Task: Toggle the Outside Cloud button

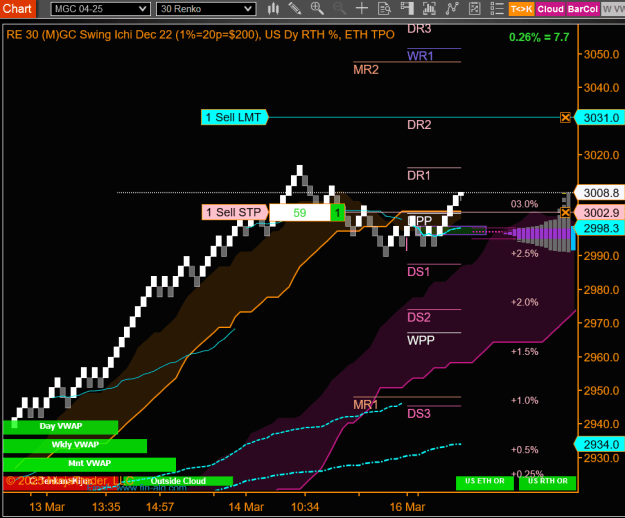Action: pyautogui.click(x=178, y=481)
